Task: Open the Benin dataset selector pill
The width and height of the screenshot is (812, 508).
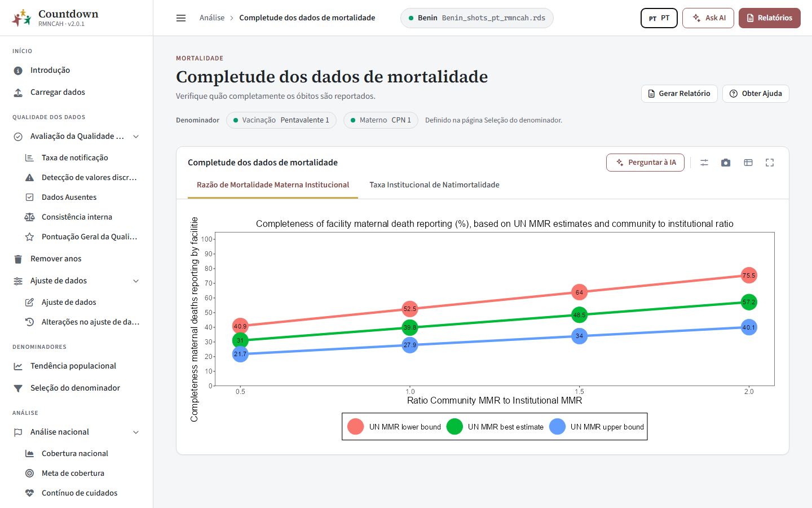Action: point(477,18)
